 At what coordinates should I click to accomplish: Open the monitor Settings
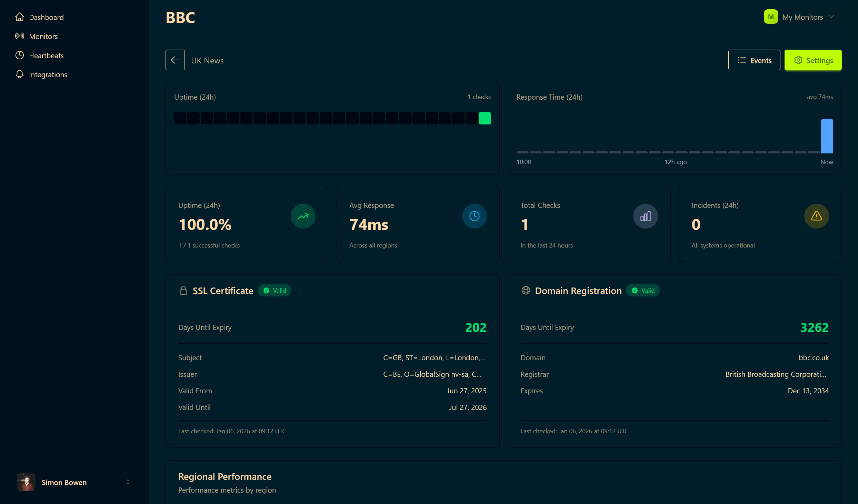pyautogui.click(x=813, y=60)
